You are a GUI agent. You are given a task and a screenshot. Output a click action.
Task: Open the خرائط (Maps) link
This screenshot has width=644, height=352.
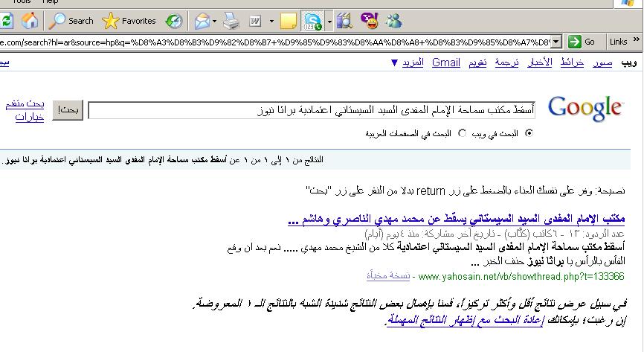572,63
